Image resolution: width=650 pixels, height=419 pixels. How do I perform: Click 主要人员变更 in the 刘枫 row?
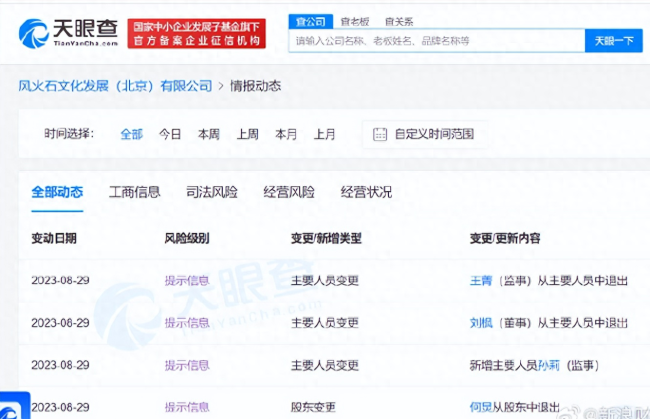[x=325, y=323]
